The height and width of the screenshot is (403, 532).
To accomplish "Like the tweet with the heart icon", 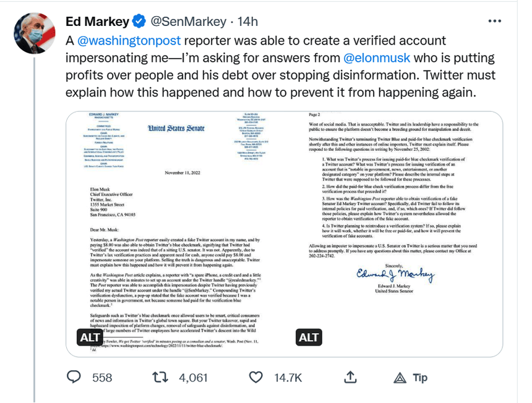I will (255, 378).
